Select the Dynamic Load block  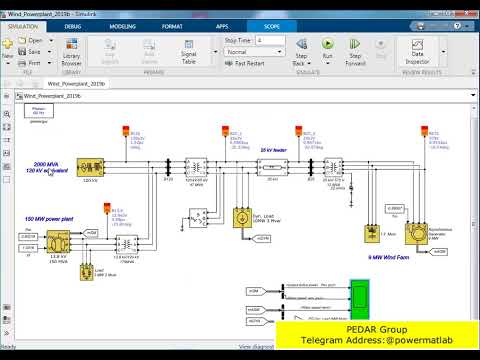coord(242,218)
